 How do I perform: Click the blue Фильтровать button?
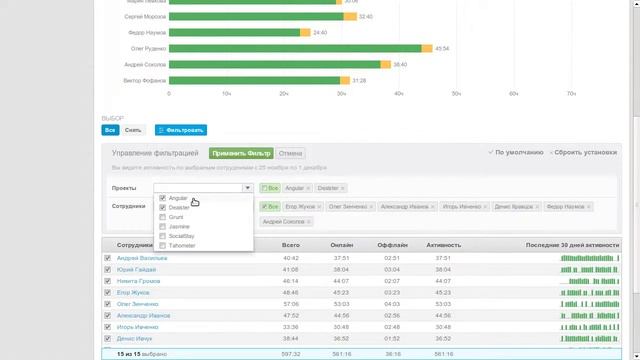[181, 130]
